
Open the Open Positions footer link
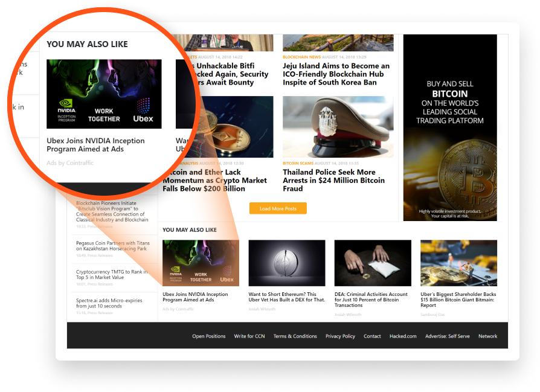pyautogui.click(x=209, y=336)
